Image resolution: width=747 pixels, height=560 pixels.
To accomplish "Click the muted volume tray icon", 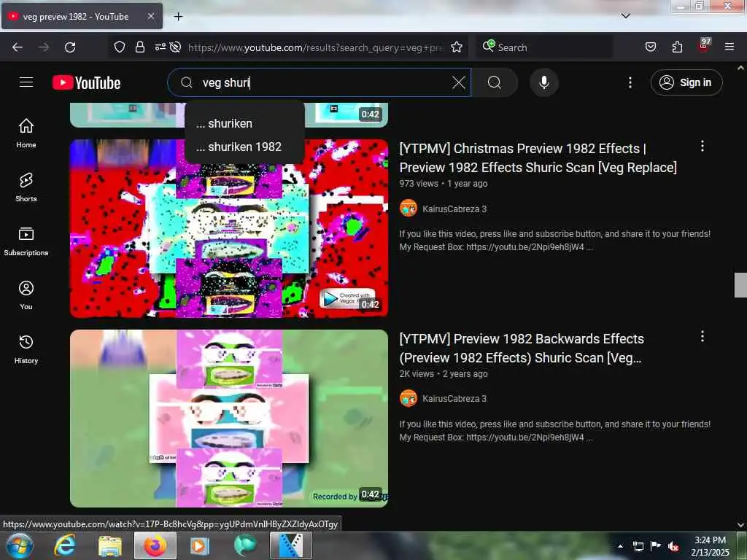I will pyautogui.click(x=673, y=546).
